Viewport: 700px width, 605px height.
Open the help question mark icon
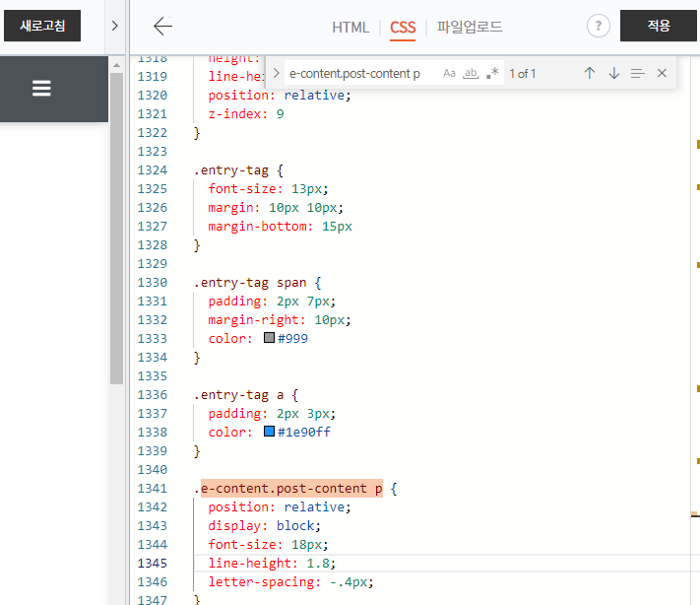click(599, 26)
